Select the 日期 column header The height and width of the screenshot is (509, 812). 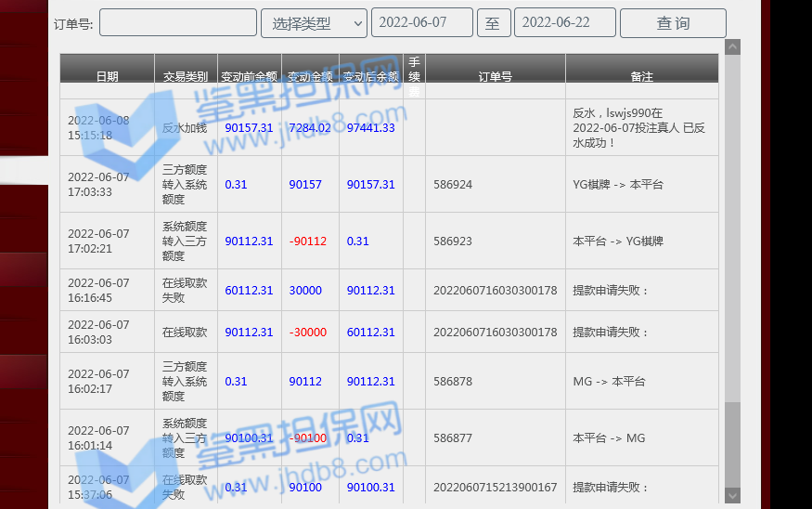pos(107,76)
